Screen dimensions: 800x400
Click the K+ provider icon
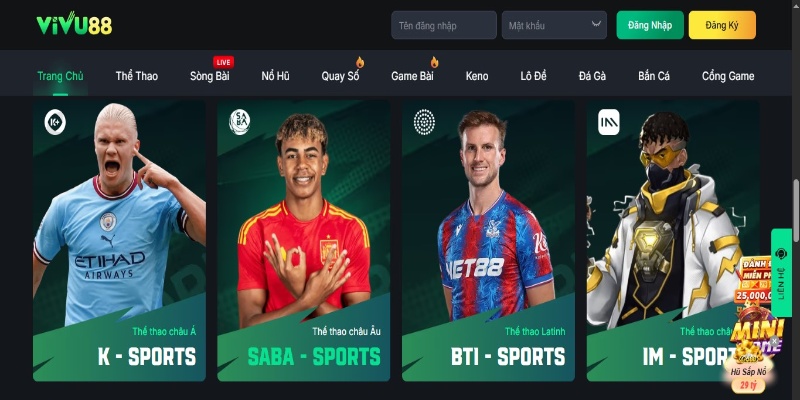[x=55, y=122]
